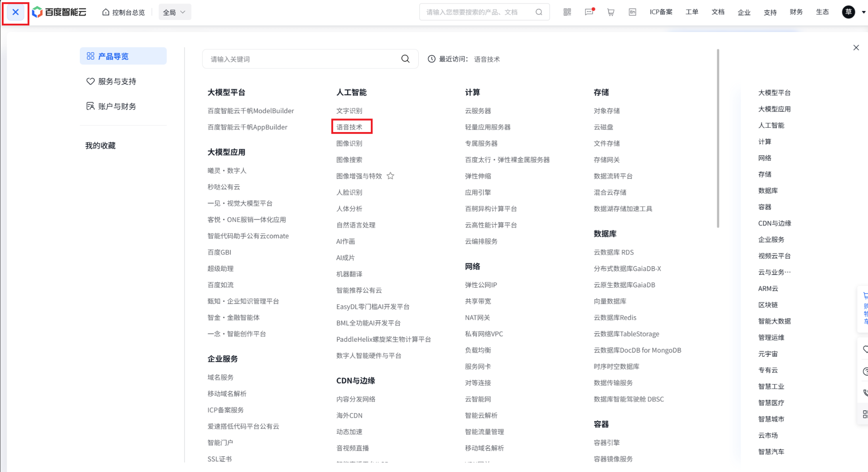Favorite 图像增强与特效 with the star icon
This screenshot has height=472, width=868.
(390, 176)
